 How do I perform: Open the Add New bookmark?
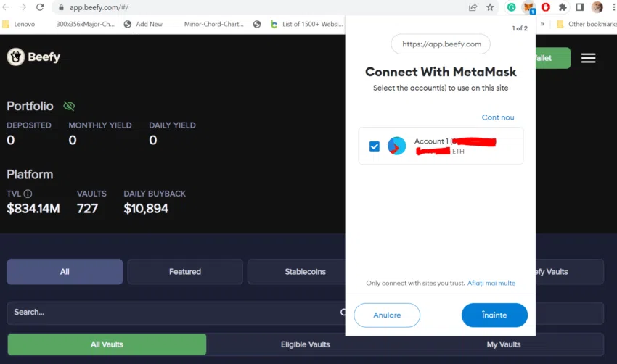pyautogui.click(x=143, y=24)
